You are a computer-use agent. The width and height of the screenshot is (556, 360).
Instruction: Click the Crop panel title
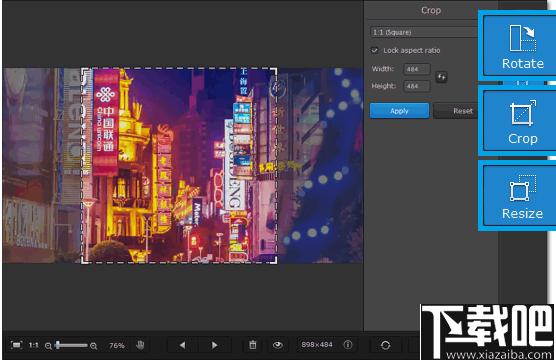point(431,11)
